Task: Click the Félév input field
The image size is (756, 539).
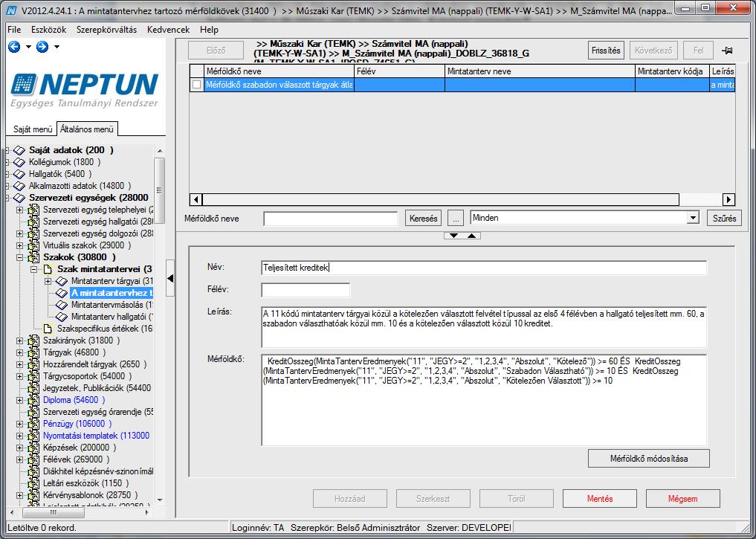Action: click(306, 290)
